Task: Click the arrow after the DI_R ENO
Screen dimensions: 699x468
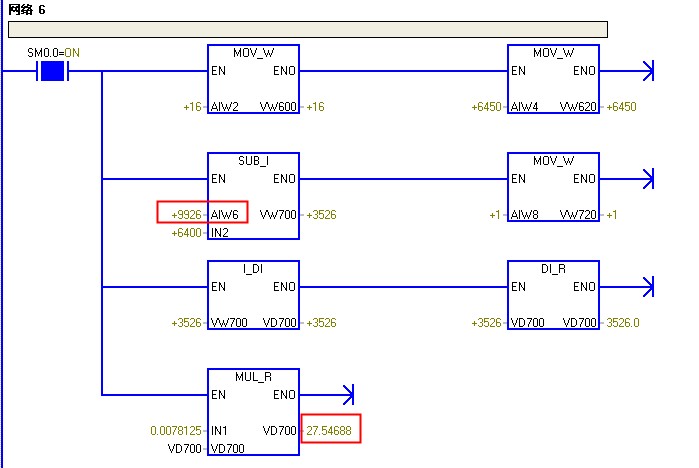Action: 649,287
